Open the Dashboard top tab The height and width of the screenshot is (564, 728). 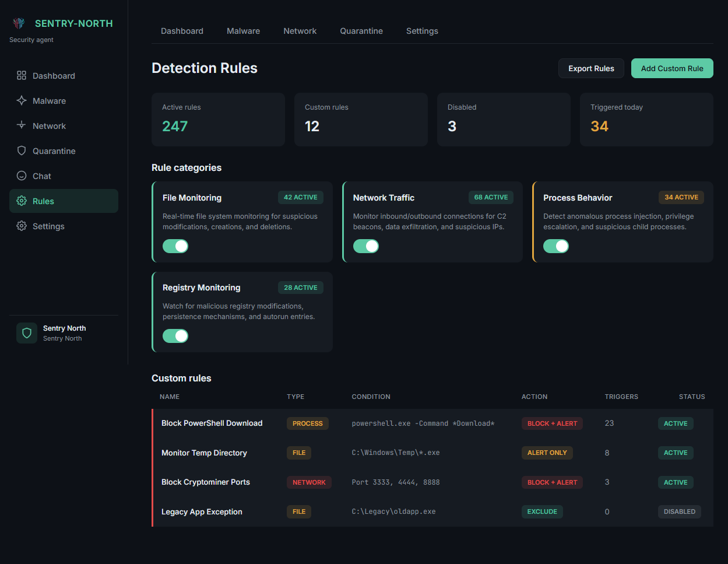click(x=182, y=31)
